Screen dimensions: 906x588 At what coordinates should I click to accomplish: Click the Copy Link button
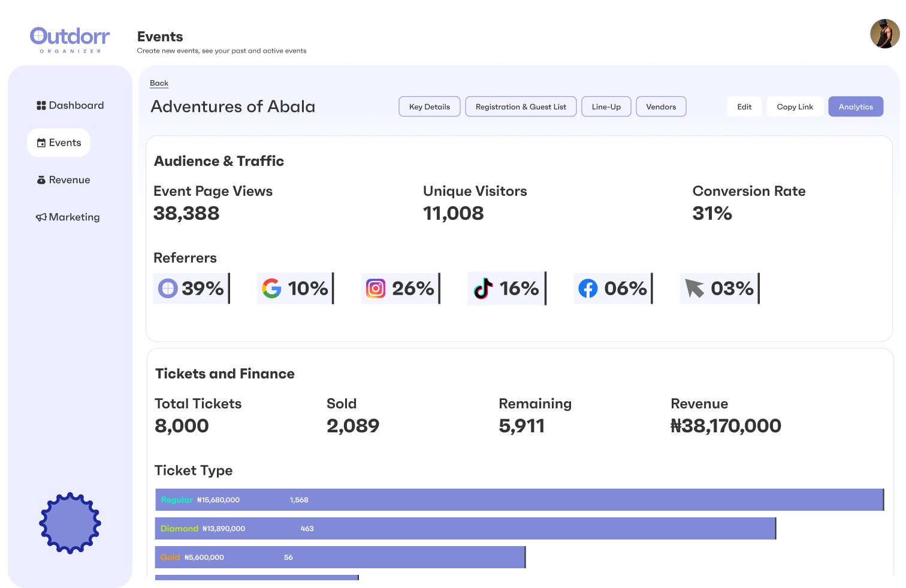coord(795,107)
